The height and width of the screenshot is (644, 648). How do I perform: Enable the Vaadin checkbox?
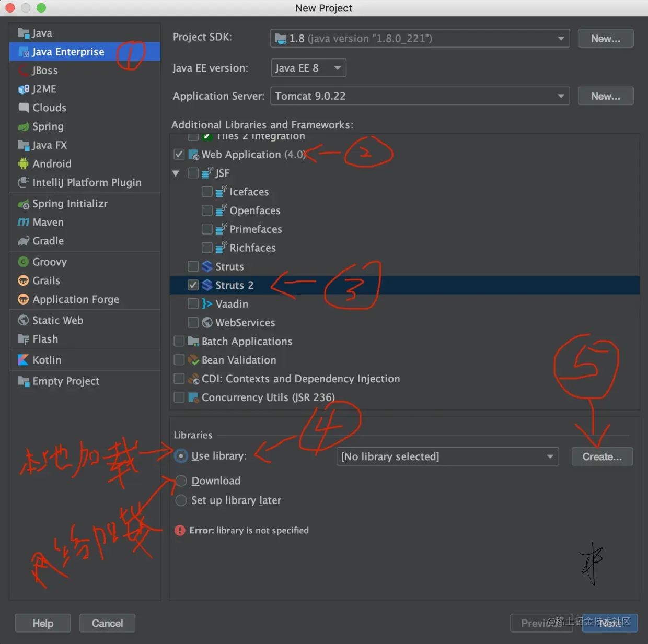coord(193,304)
